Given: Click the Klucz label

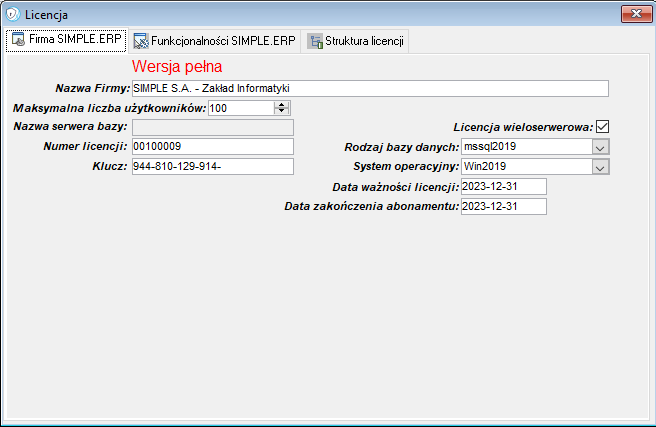Looking at the screenshot, I should tap(110, 166).
